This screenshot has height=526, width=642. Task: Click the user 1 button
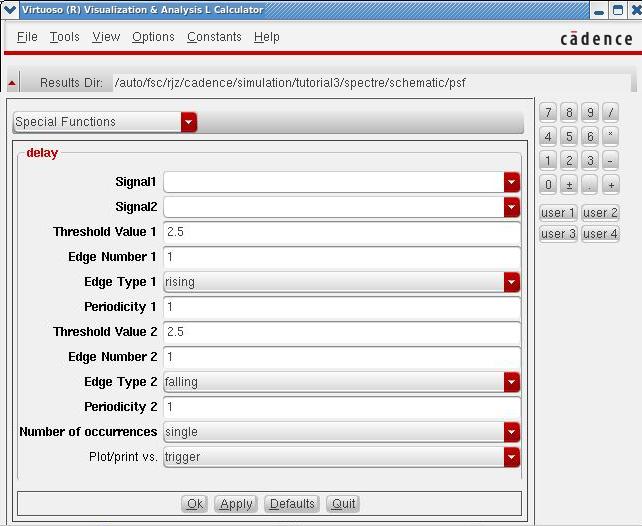[558, 213]
